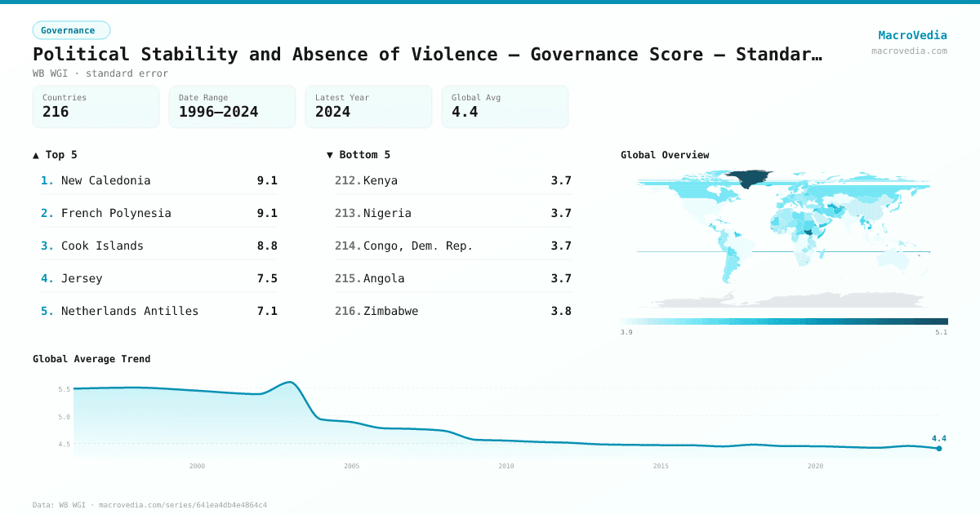Click the 4.4 label on the trend chart

pyautogui.click(x=939, y=438)
